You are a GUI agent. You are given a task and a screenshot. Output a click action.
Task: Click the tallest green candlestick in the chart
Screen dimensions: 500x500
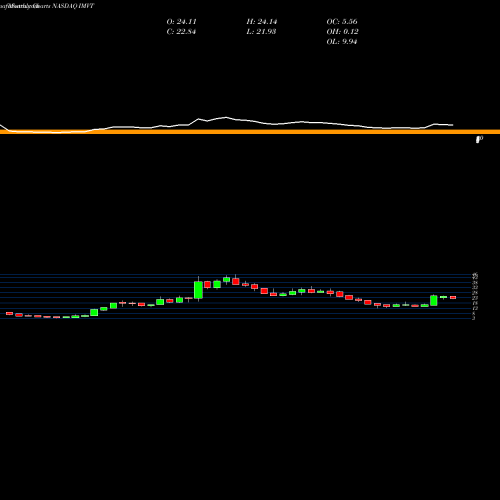(x=198, y=290)
